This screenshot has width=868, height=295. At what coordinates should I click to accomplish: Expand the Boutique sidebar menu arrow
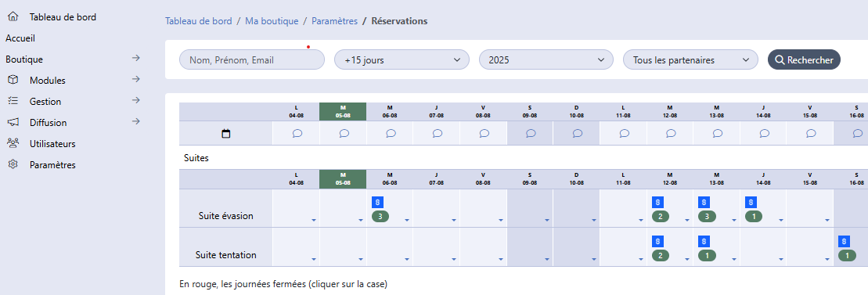[x=135, y=58]
